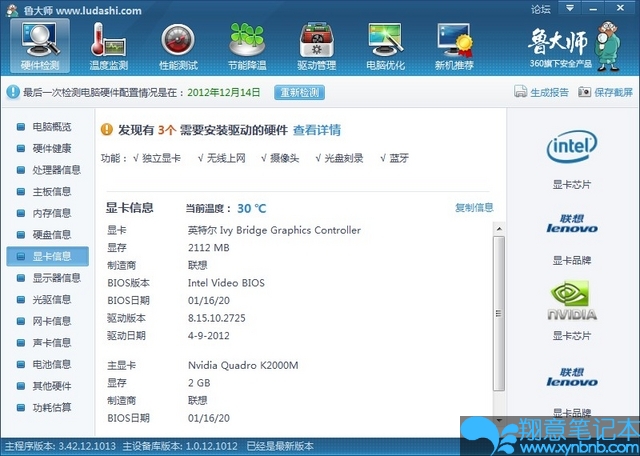Open 性能测试 speedometer icon
This screenshot has width=640, height=456.
click(x=178, y=40)
